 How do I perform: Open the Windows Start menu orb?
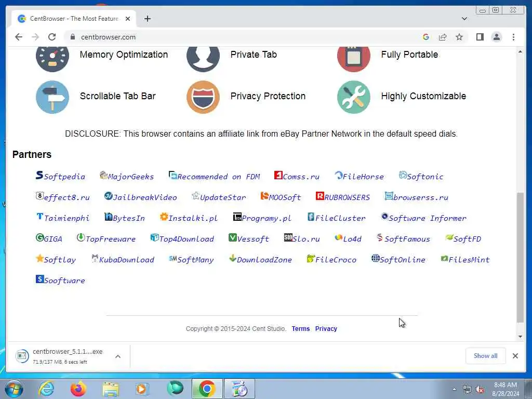(x=14, y=389)
